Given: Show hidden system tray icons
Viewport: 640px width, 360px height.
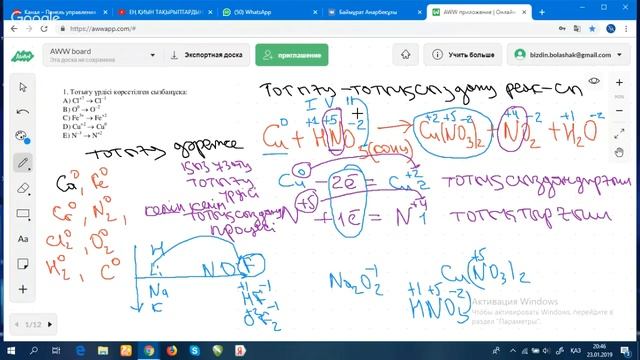Looking at the screenshot, I should pos(513,351).
